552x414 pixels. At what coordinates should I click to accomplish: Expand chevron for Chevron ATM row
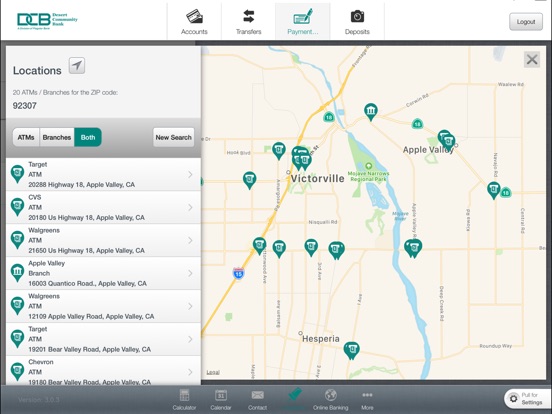pyautogui.click(x=190, y=372)
